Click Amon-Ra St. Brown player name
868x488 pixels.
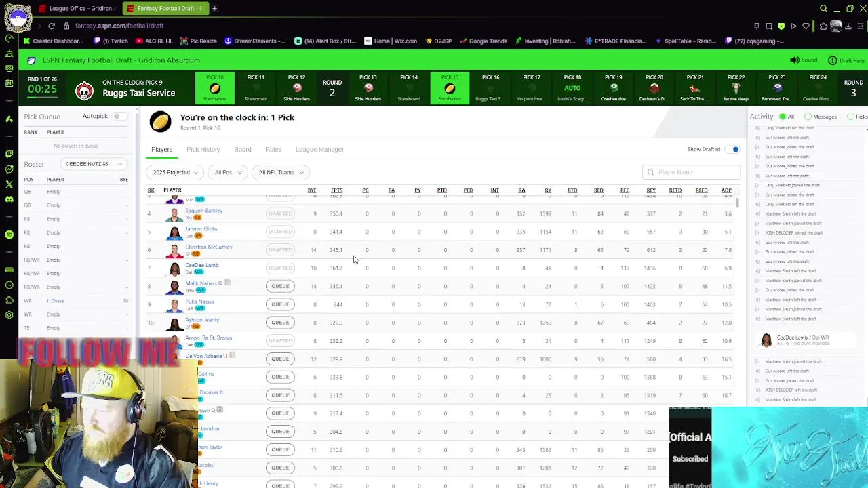(x=208, y=338)
